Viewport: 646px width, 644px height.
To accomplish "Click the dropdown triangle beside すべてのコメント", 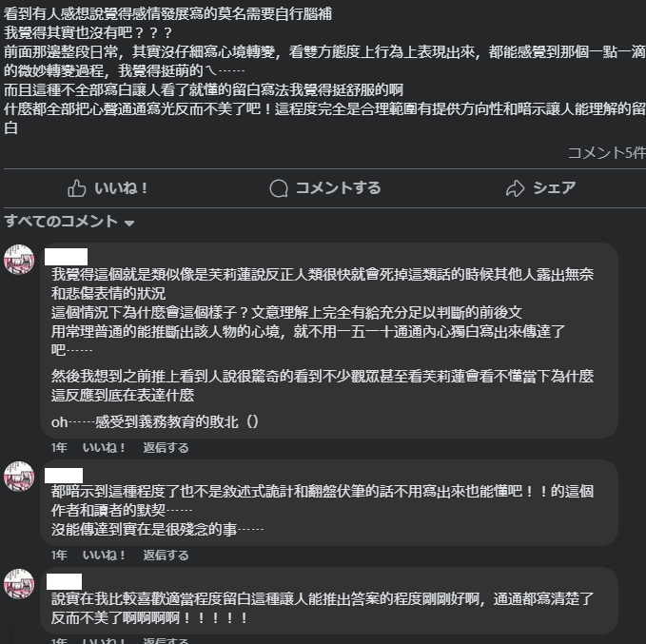I will pyautogui.click(x=129, y=224).
